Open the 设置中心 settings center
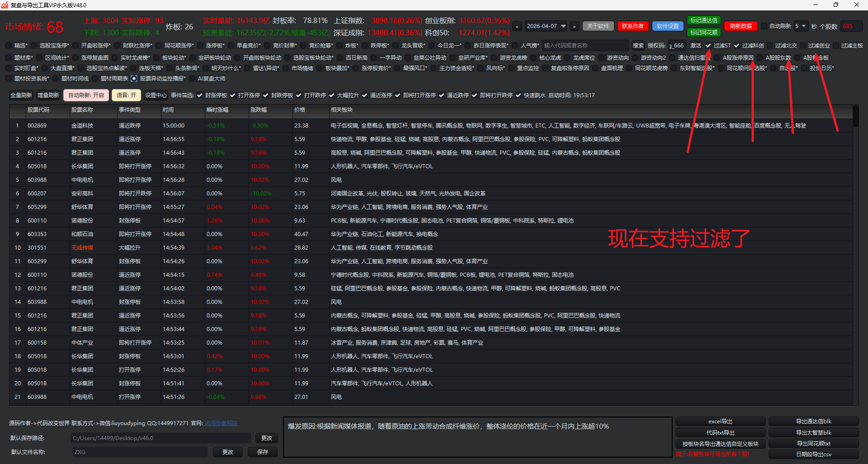Viewport: 868px width, 464px height. coord(156,95)
